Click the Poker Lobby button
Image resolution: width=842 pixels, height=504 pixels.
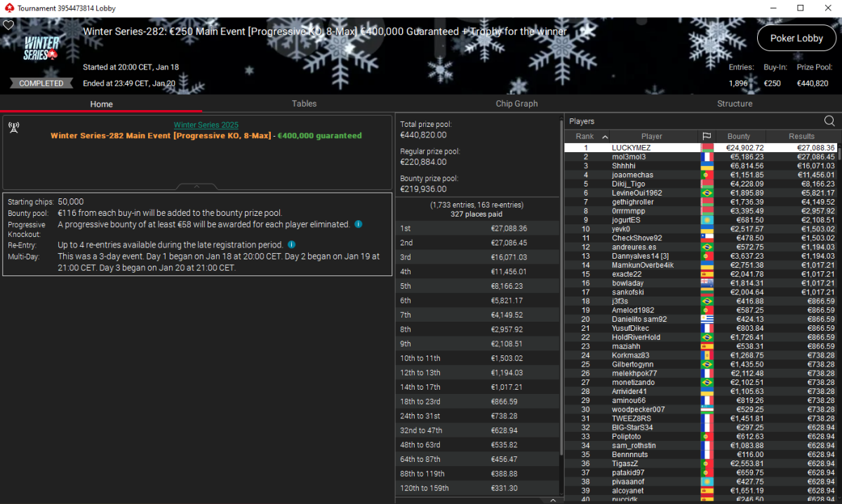pos(796,39)
